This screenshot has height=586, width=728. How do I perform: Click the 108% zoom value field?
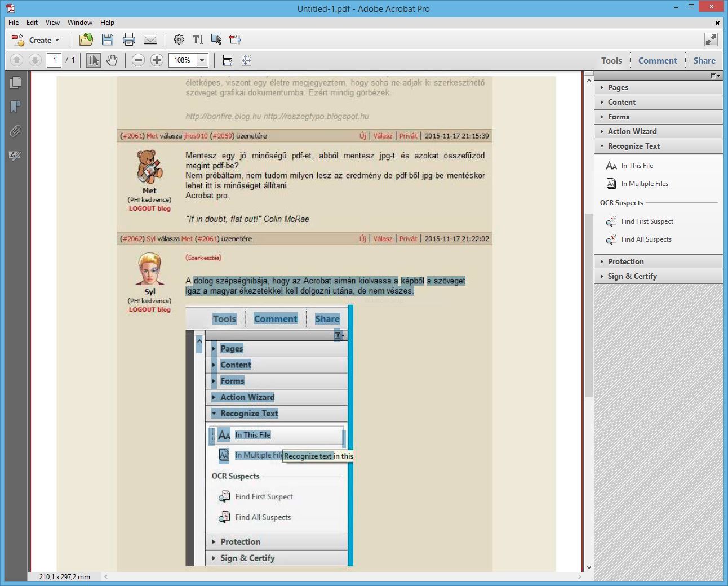[182, 60]
